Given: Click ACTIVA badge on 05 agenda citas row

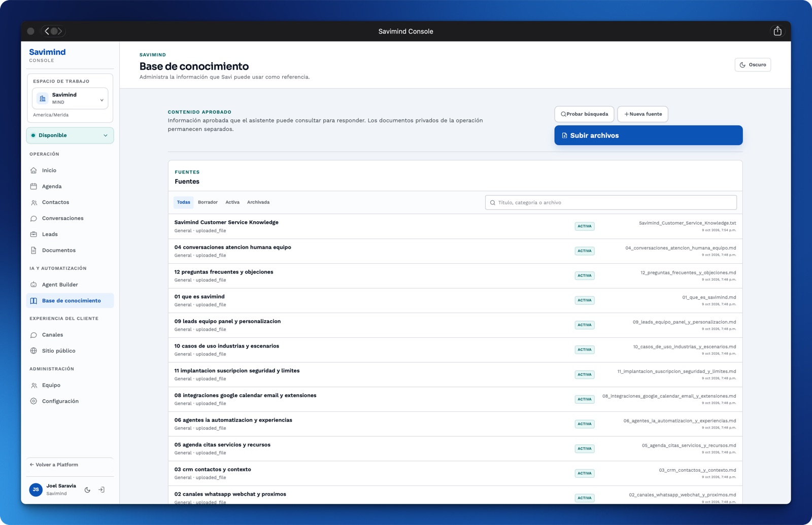Looking at the screenshot, I should pyautogui.click(x=585, y=448).
